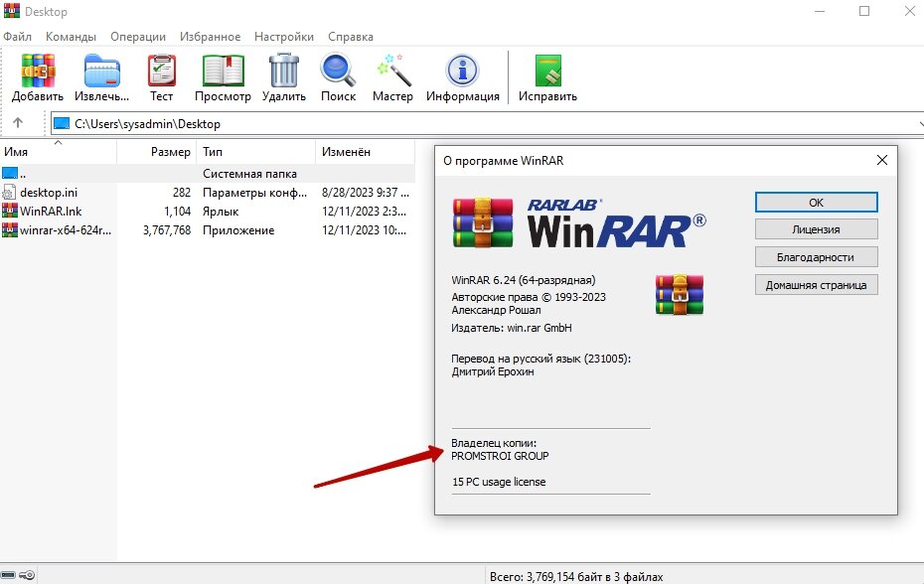Go up one folder level arrow
This screenshot has width=924, height=584.
coord(18,122)
